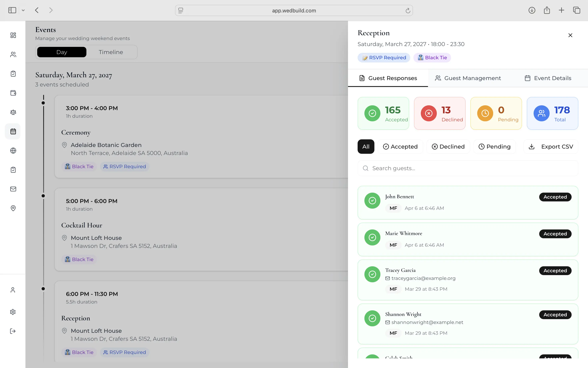
Task: Click the Accepted badge on Tracey Garcia's row
Action: click(555, 271)
